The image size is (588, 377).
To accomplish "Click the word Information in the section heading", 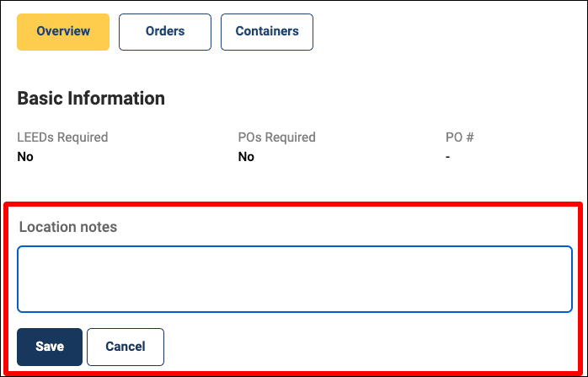I will (116, 99).
